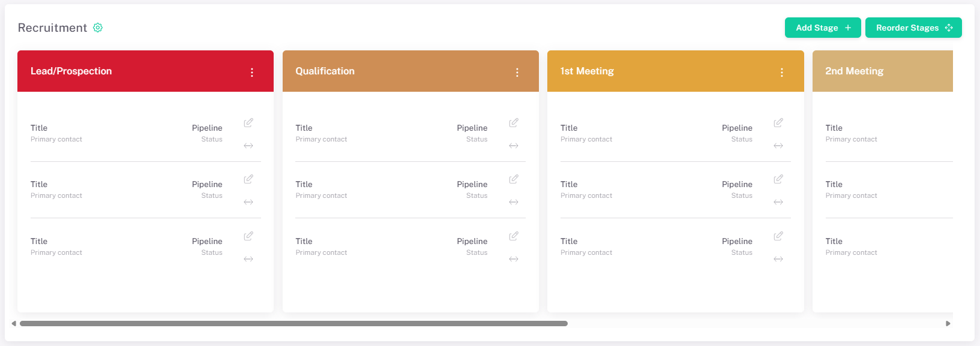The image size is (980, 346).
Task: Click the Add Stage button
Action: [823, 28]
